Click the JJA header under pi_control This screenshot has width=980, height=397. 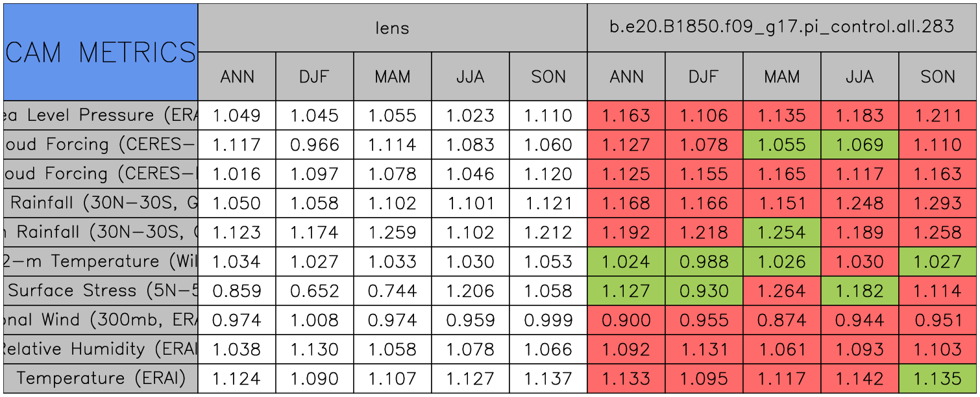coord(859,77)
